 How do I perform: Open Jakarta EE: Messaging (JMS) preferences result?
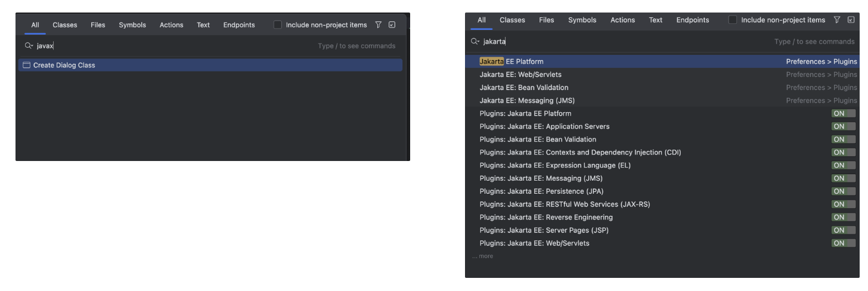coord(662,100)
